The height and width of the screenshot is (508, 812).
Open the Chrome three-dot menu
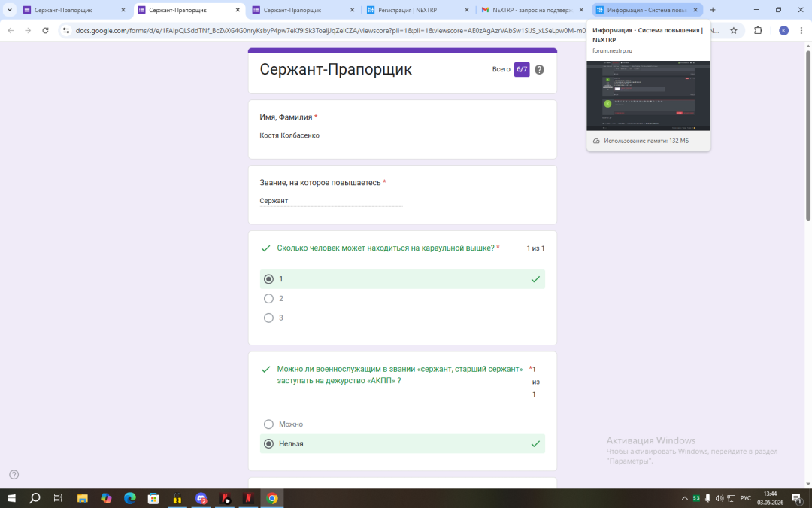801,31
